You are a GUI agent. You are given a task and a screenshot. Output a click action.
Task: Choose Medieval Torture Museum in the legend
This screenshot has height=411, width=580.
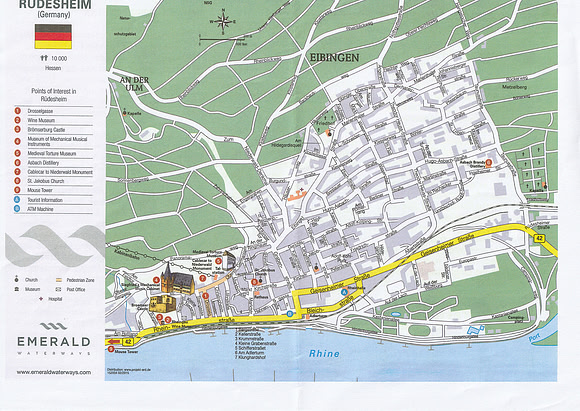pos(52,154)
